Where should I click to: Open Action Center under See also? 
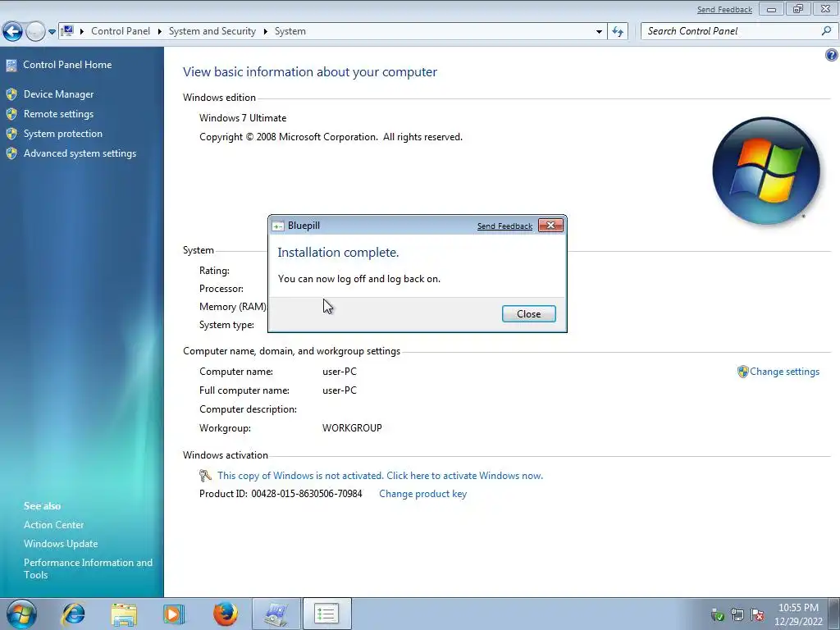pyautogui.click(x=53, y=525)
